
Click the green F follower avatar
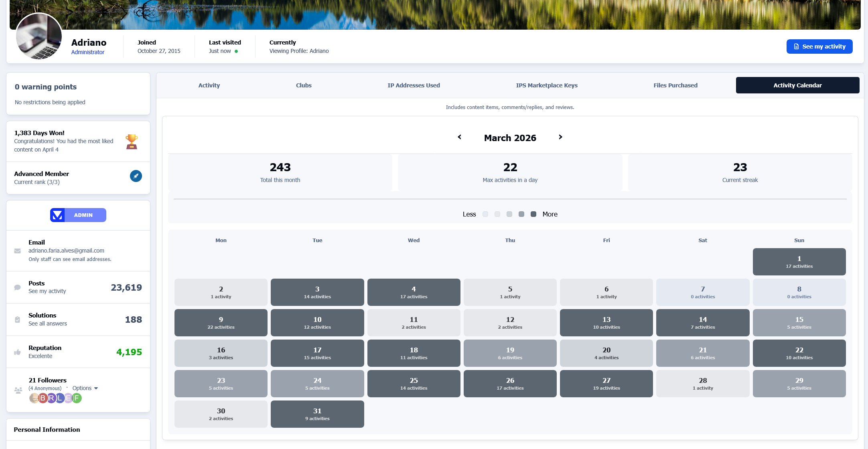[77, 398]
